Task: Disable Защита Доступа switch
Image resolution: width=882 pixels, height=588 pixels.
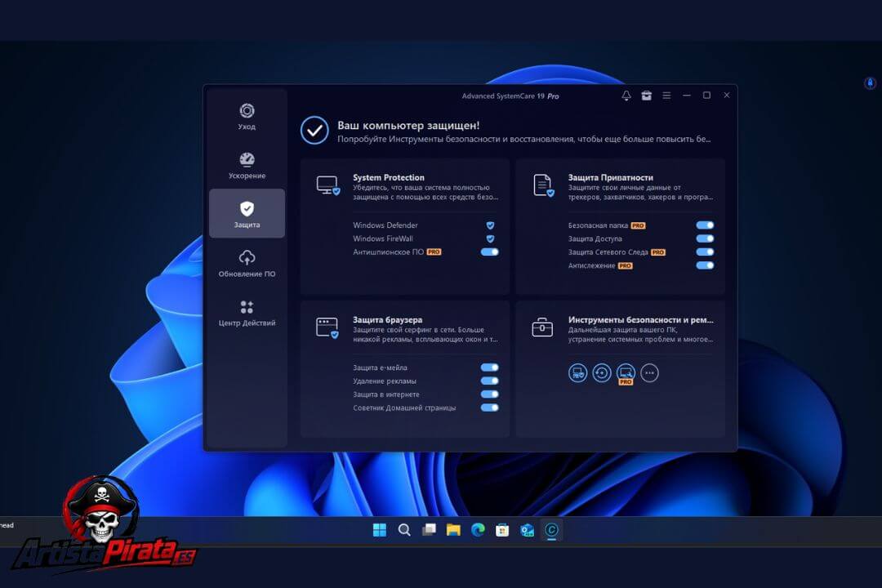Action: (705, 238)
